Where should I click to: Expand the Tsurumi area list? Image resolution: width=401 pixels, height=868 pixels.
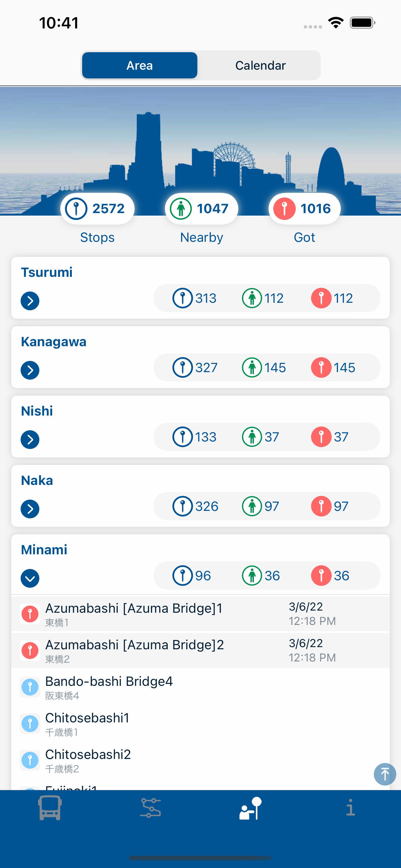point(30,301)
